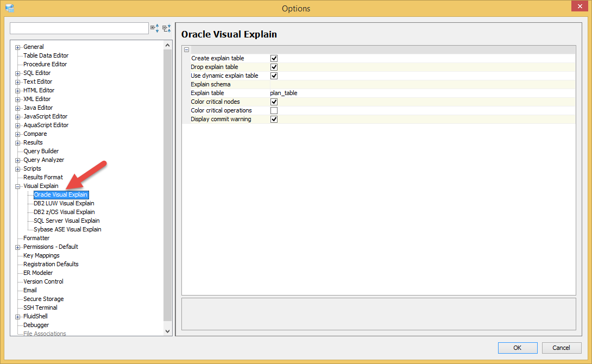Collapse the Visual Explain tree node
The image size is (592, 364).
pos(17,186)
